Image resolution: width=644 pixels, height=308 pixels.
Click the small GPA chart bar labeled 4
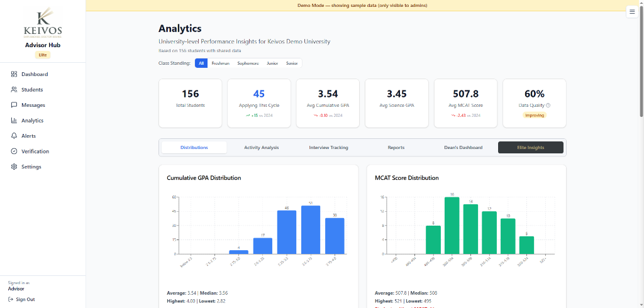click(238, 252)
